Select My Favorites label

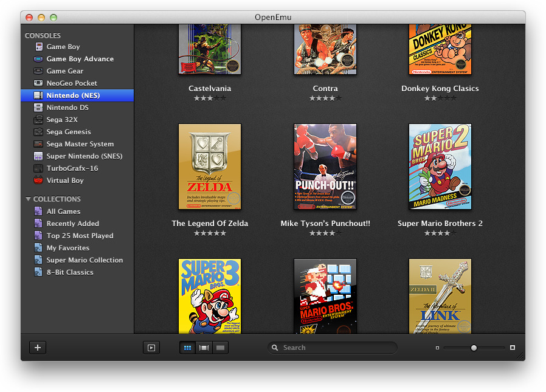[68, 248]
